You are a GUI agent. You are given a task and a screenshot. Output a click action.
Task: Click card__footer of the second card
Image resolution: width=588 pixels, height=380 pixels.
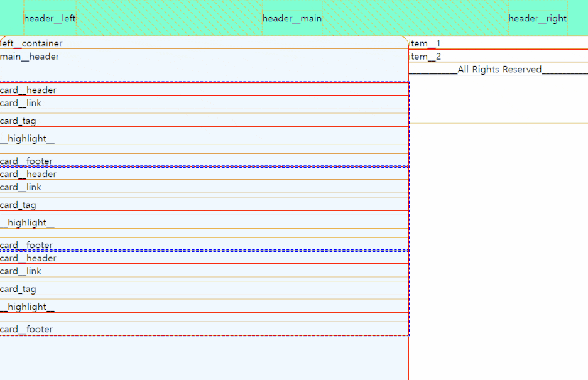[x=204, y=244]
